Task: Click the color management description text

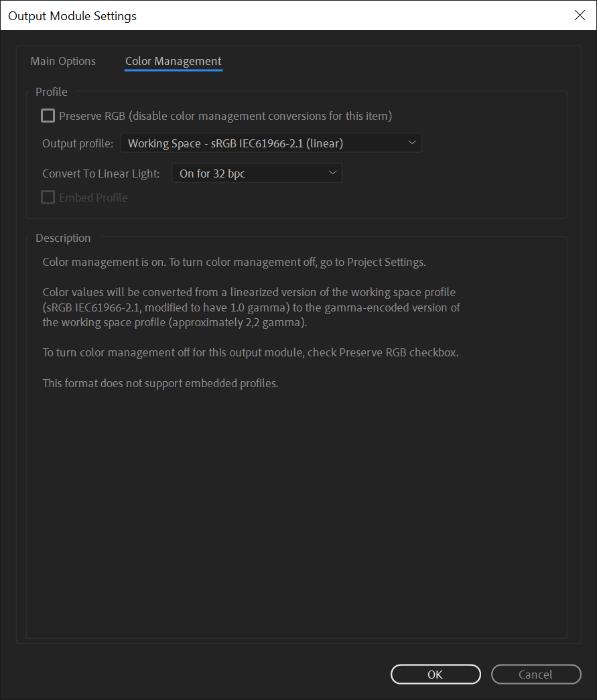Action: click(x=234, y=262)
